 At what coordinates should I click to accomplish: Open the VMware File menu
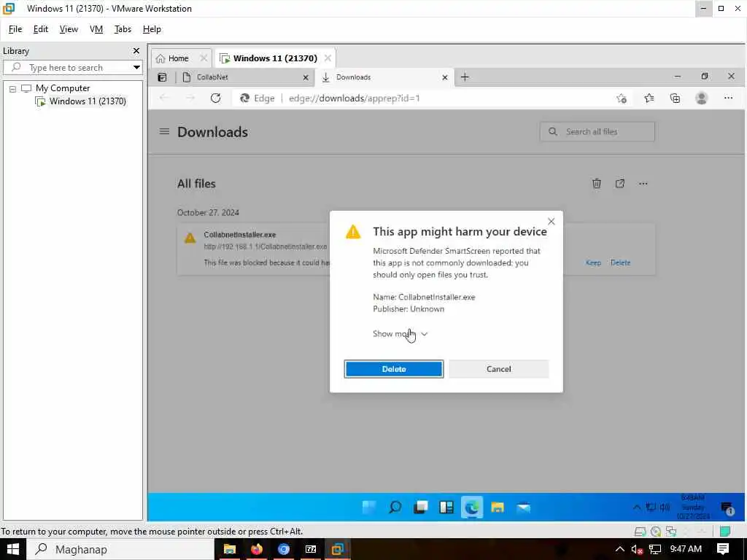point(15,29)
